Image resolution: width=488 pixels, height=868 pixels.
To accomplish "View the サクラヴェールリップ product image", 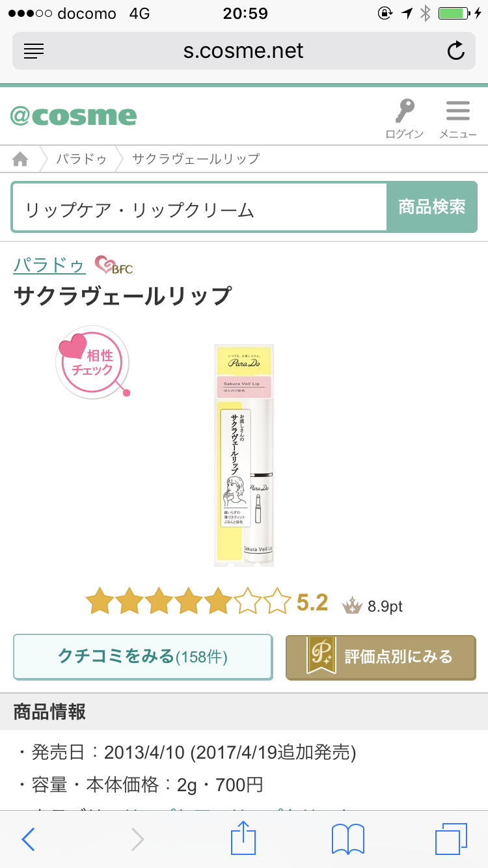I will [244, 455].
